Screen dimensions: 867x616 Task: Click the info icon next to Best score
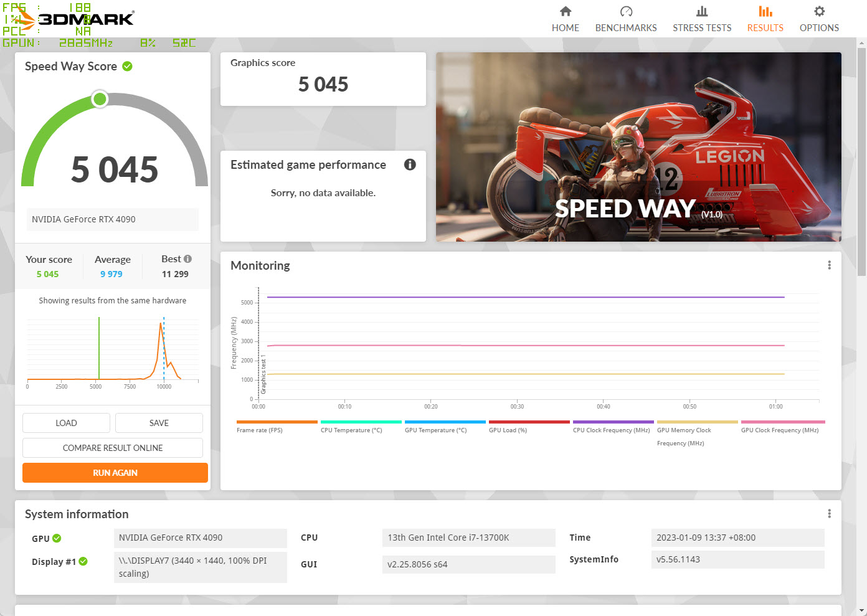pos(187,259)
